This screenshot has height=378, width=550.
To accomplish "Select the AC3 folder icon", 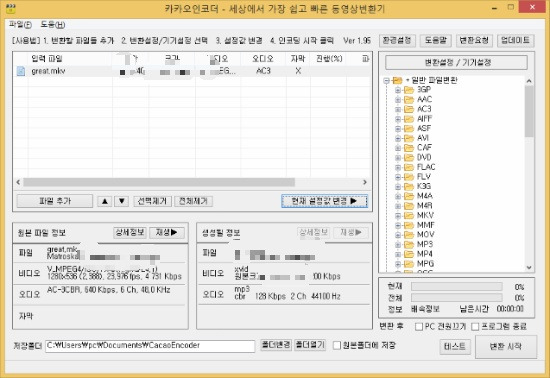I will click(x=409, y=109).
